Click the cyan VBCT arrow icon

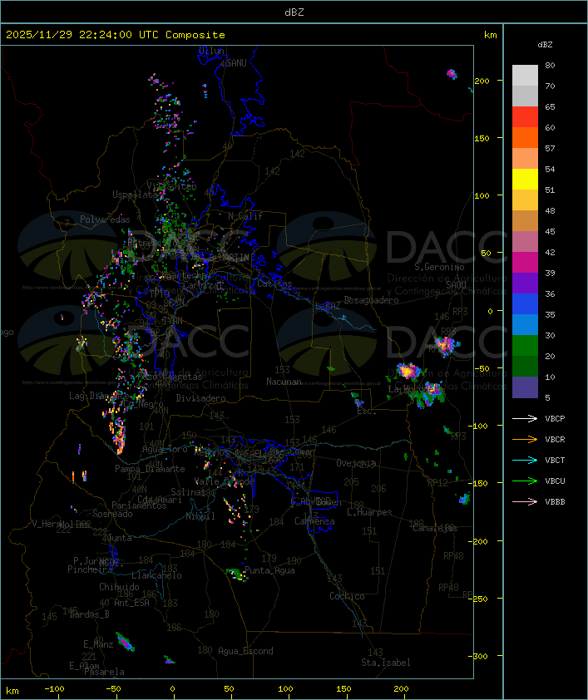525,460
